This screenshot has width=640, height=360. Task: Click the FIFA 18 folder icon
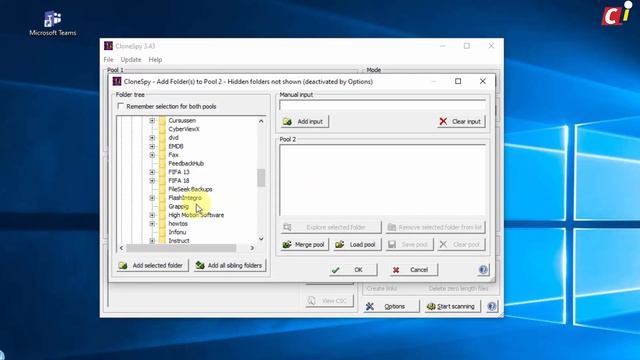[x=162, y=180]
